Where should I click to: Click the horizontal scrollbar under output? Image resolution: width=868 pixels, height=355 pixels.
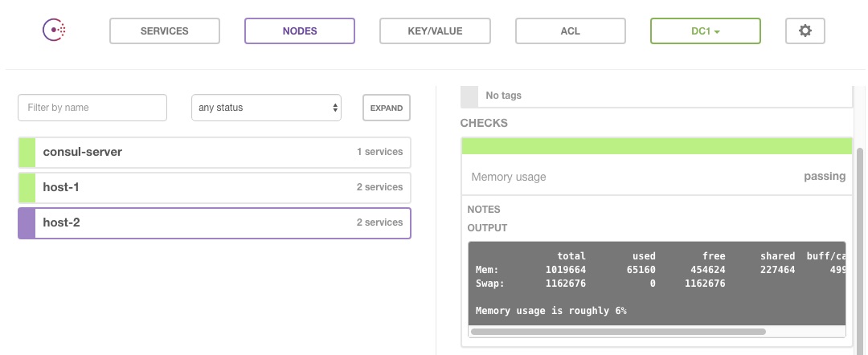[618, 332]
